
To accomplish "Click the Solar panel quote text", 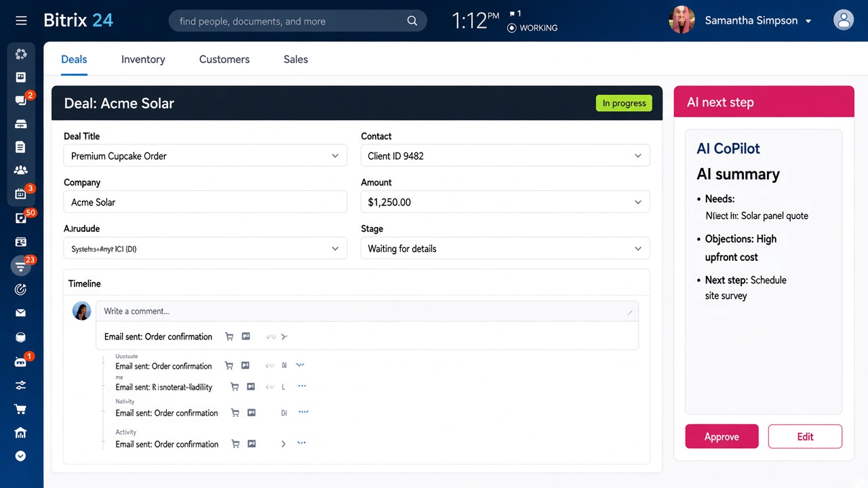I will click(x=774, y=216).
